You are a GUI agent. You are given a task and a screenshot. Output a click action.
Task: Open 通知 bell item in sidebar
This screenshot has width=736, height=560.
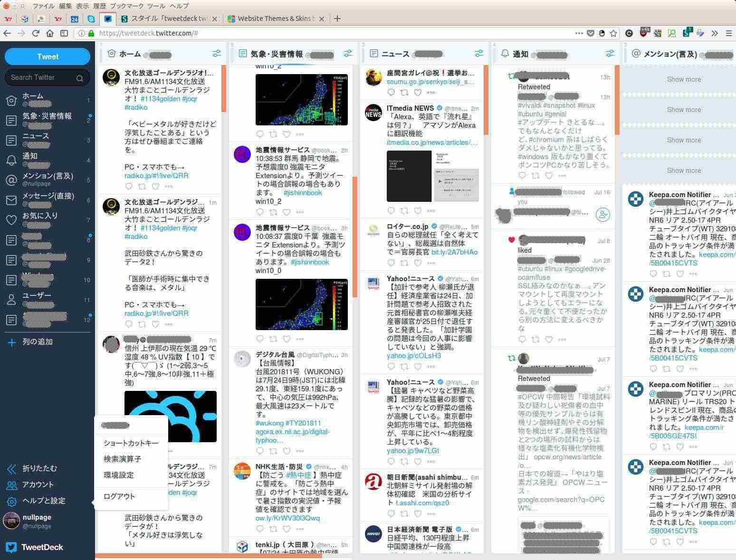(48, 160)
